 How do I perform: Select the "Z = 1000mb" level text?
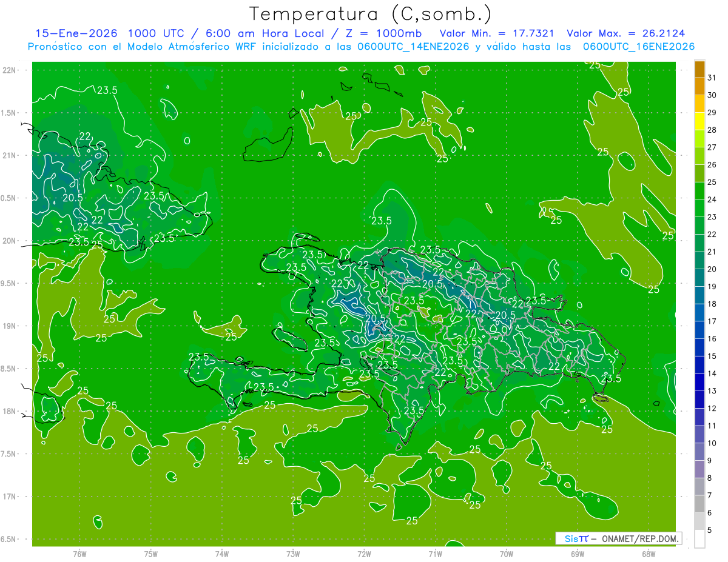(x=382, y=33)
